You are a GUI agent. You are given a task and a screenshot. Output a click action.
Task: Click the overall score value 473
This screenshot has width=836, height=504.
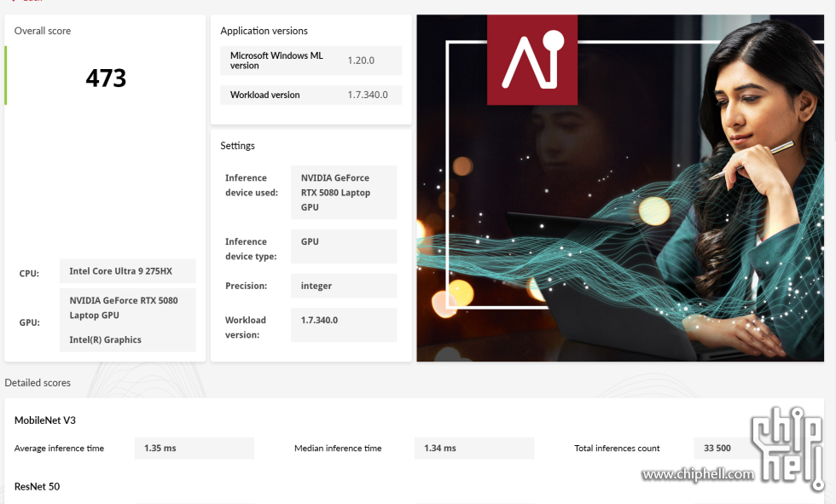point(106,78)
